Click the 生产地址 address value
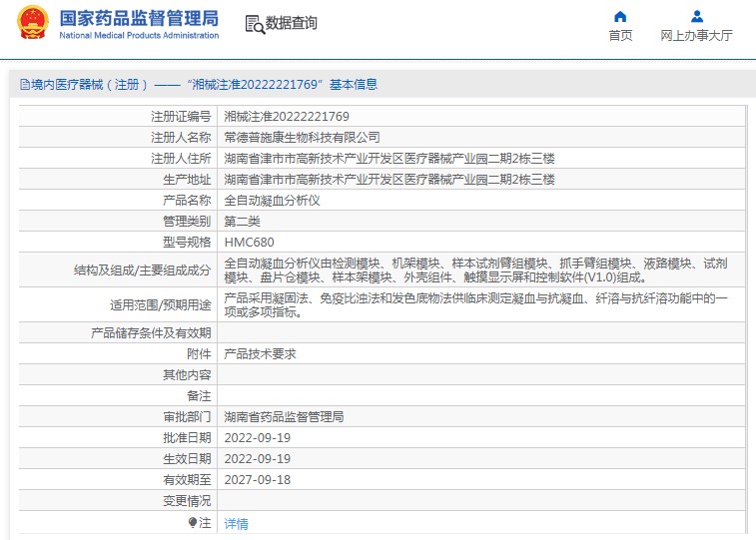Image resolution: width=756 pixels, height=540 pixels. 389,180
